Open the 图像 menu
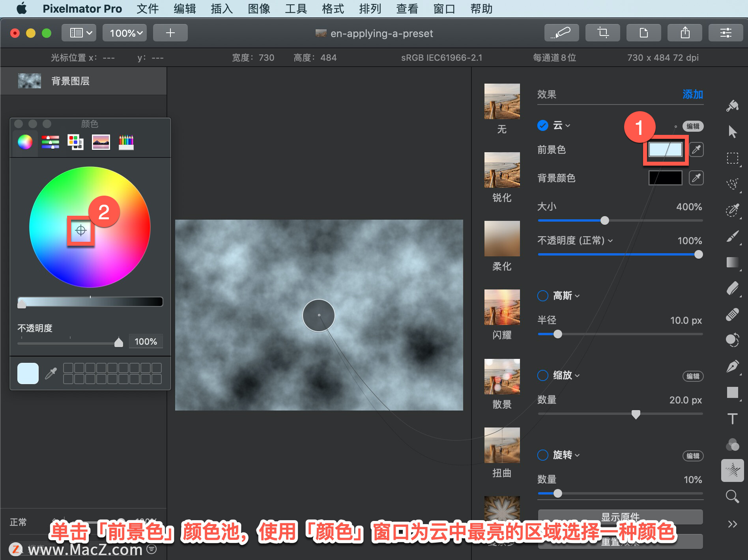Image resolution: width=748 pixels, height=560 pixels. 259,9
